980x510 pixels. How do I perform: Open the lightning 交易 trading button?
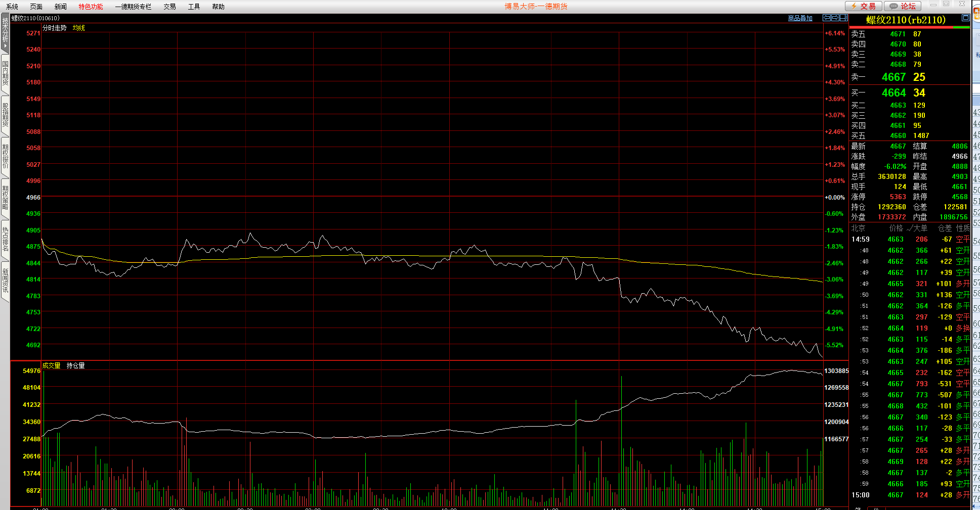click(x=864, y=6)
